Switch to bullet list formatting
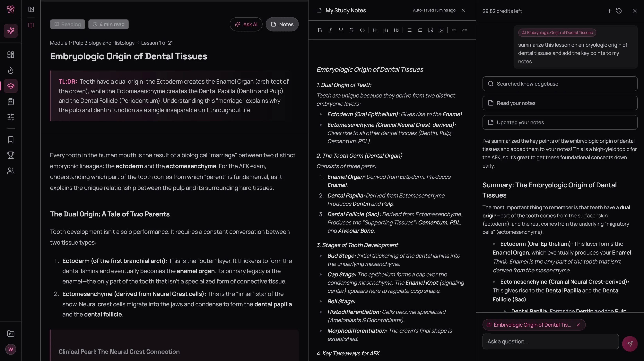 (409, 30)
